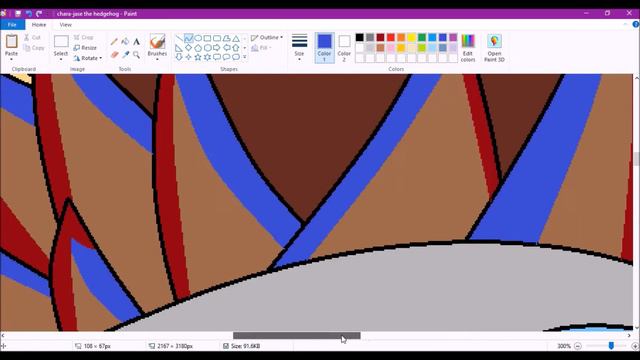Activate the Color 2 selector
Screen dimensions: 640x360
[344, 47]
